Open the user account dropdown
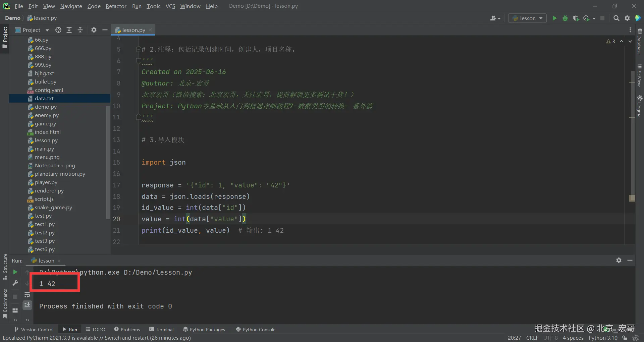 pyautogui.click(x=495, y=18)
